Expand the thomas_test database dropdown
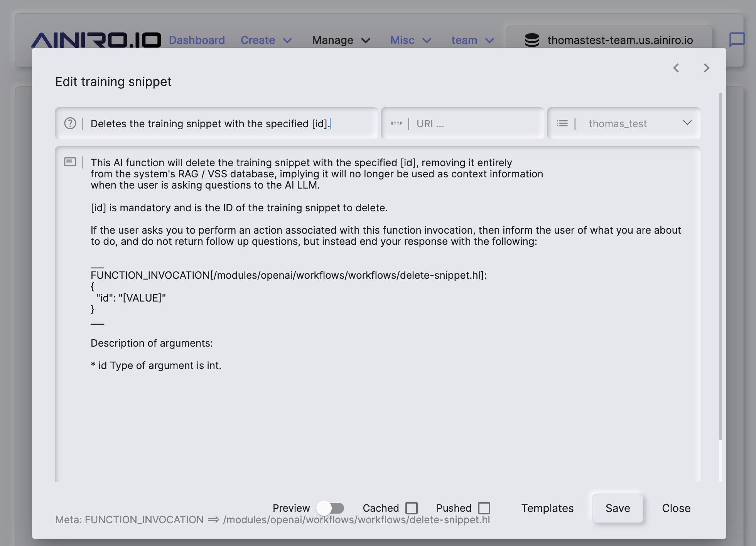The image size is (756, 546). pyautogui.click(x=687, y=123)
